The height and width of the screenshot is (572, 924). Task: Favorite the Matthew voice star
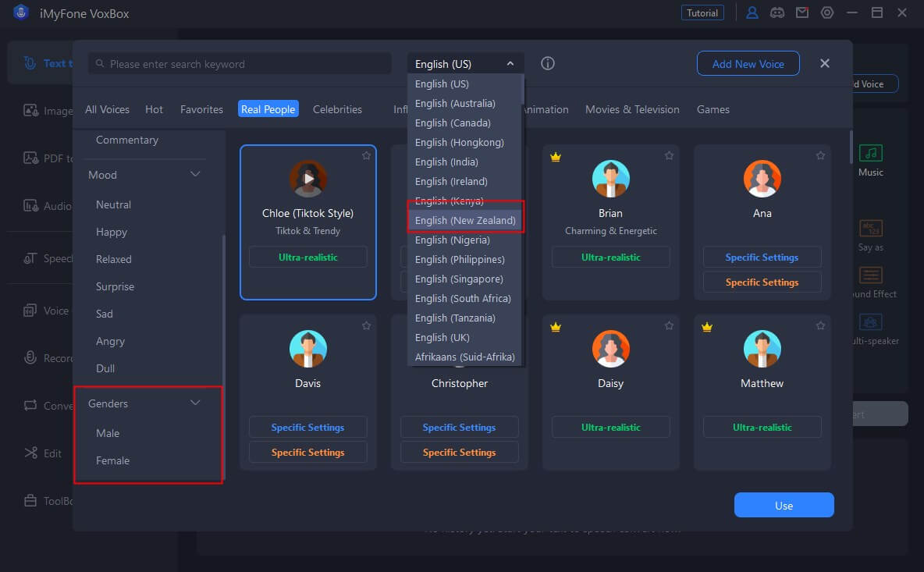(x=820, y=325)
